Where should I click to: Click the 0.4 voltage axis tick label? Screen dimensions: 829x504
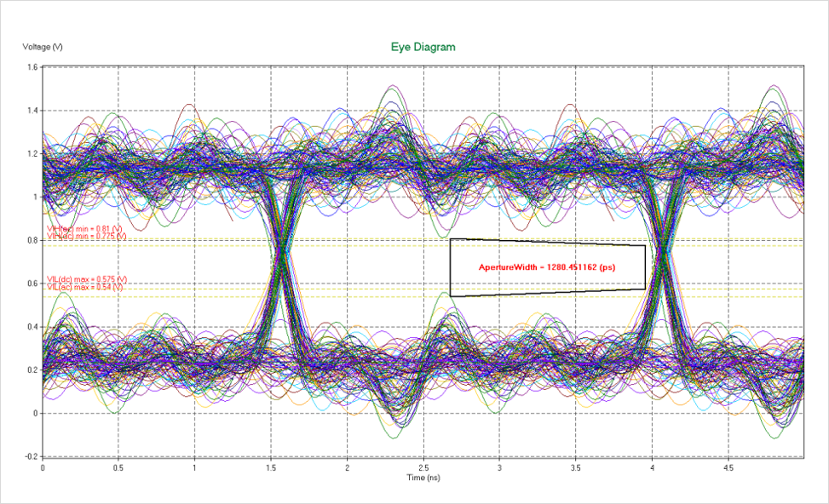[x=32, y=327]
